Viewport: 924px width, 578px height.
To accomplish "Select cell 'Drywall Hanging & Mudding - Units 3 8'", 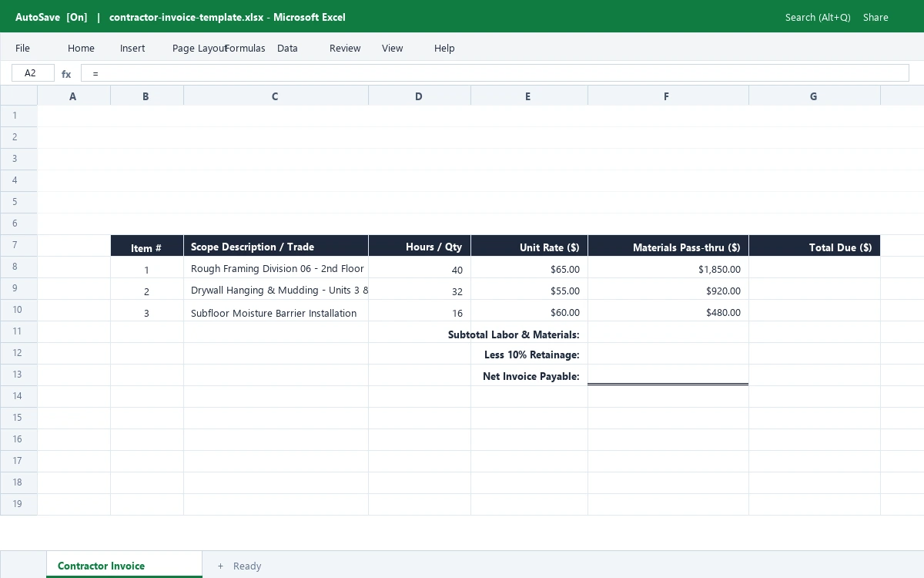I will tap(276, 289).
